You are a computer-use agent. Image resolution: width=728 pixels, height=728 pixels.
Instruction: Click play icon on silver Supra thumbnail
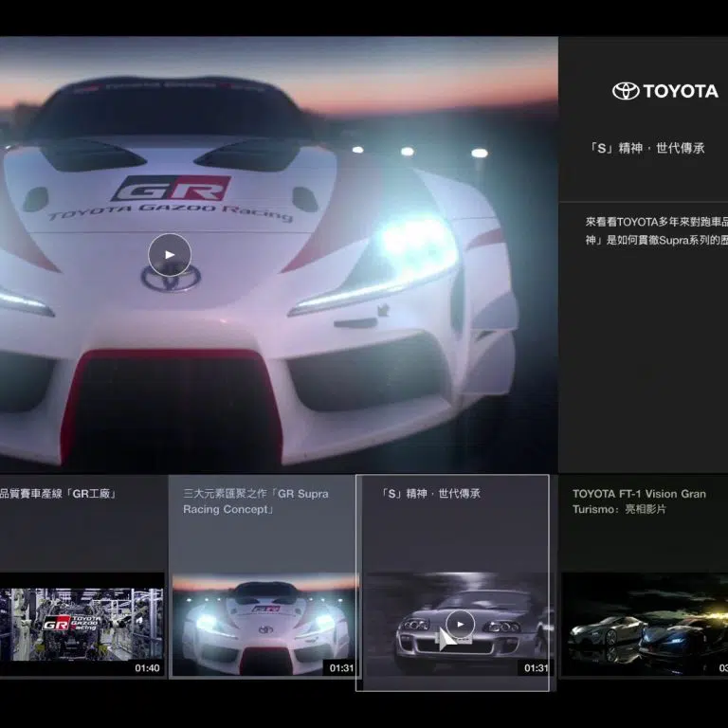pyautogui.click(x=460, y=623)
